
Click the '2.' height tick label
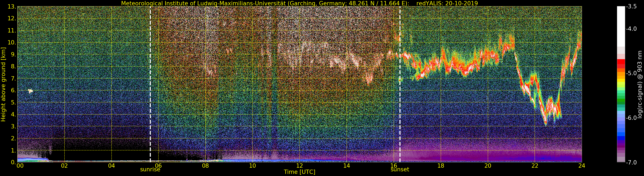click(13, 138)
